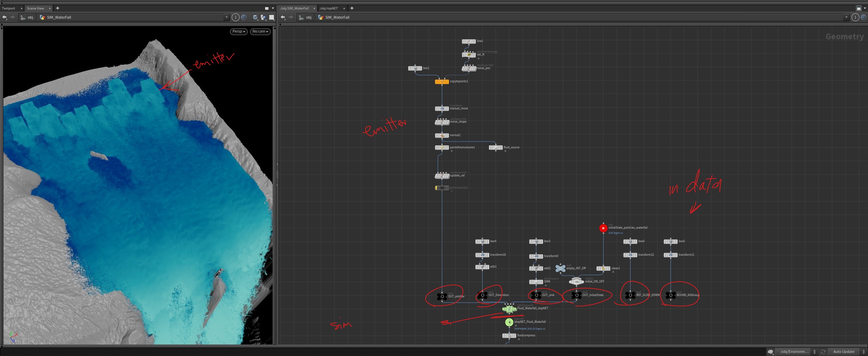The image size is (868, 356).
Task: Select the initial_ON_OFF switch node
Action: coord(576,281)
